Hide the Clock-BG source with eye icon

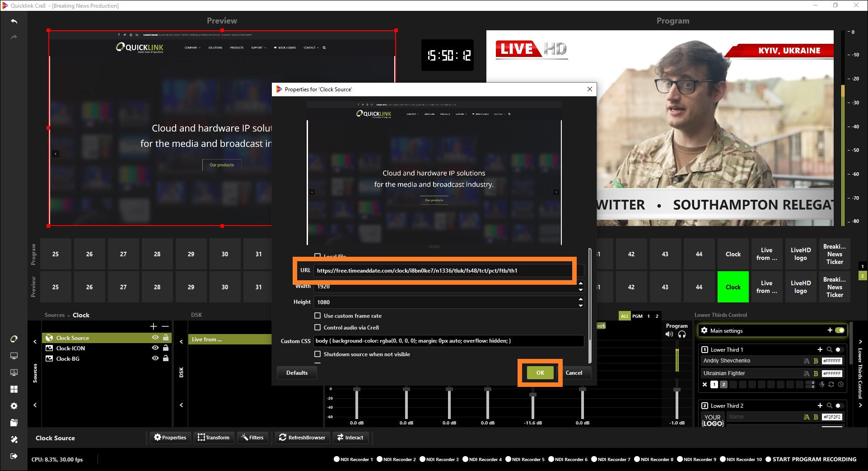[155, 358]
